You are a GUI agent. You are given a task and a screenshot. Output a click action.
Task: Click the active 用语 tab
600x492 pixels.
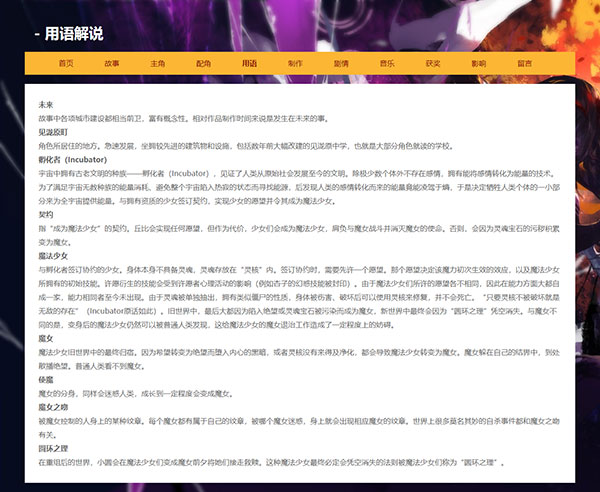tap(249, 63)
